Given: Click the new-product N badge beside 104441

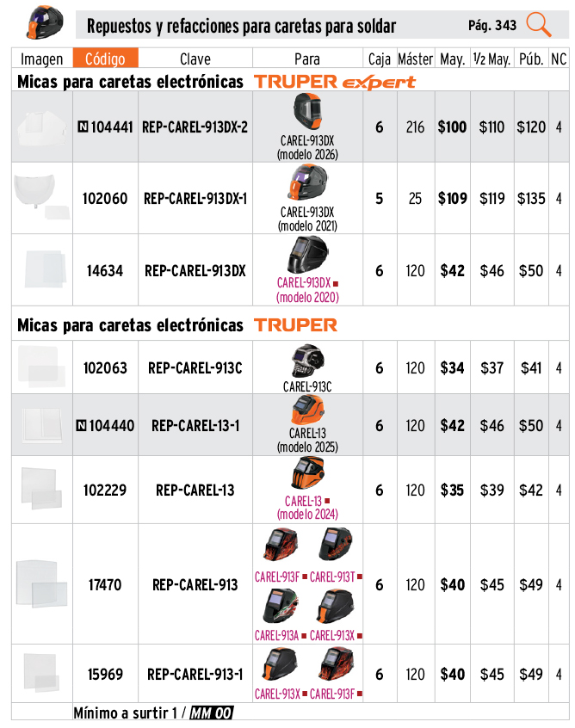Looking at the screenshot, I should pos(83,127).
